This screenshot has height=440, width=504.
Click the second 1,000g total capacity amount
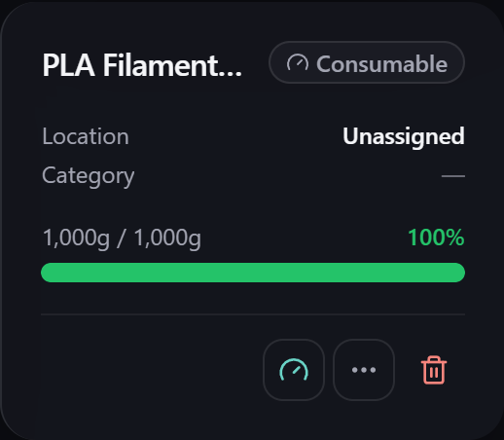(x=167, y=238)
